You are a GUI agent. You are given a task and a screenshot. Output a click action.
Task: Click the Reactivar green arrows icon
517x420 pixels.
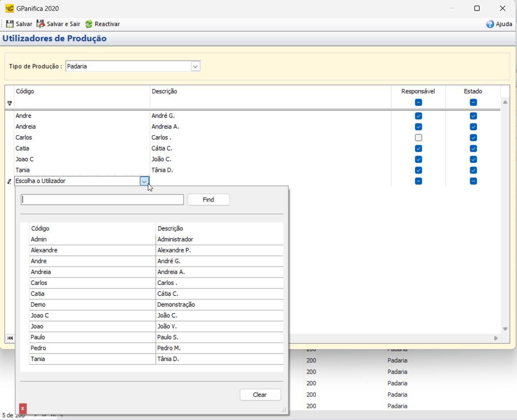point(89,24)
